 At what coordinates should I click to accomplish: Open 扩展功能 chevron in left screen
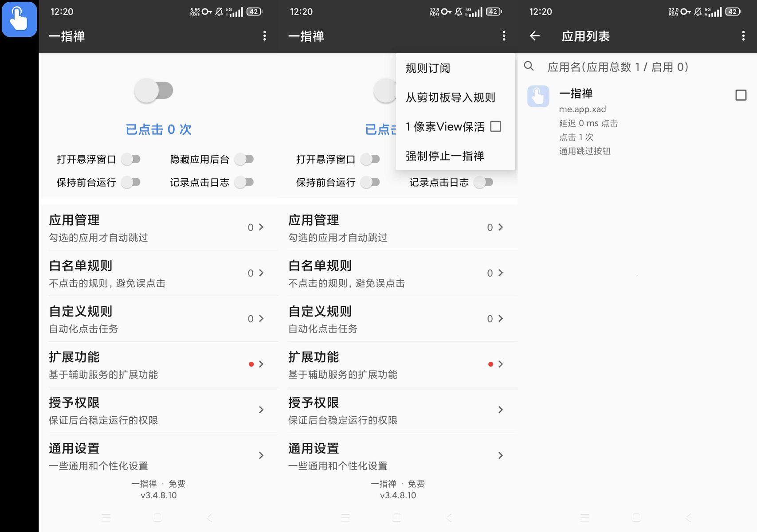(x=261, y=364)
